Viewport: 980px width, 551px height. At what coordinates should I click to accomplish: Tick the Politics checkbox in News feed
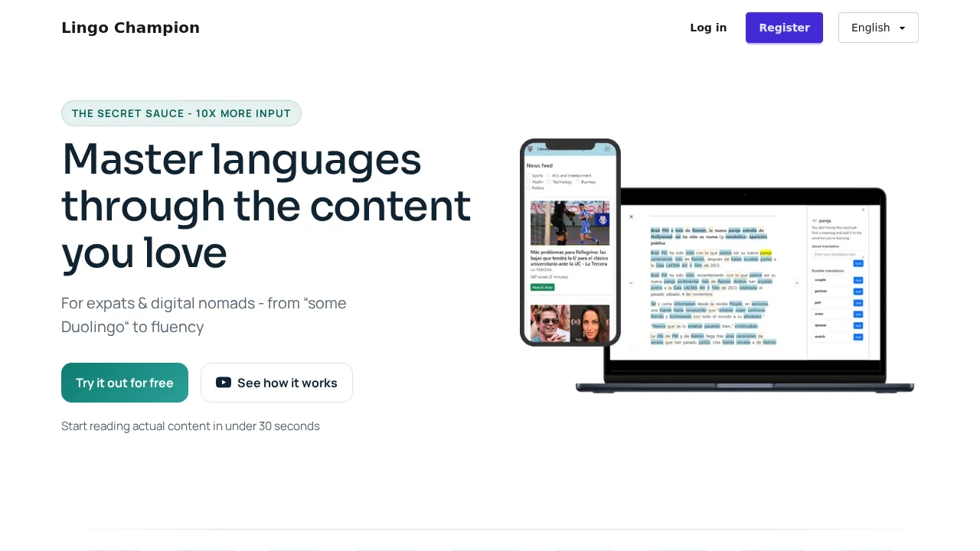coord(528,187)
